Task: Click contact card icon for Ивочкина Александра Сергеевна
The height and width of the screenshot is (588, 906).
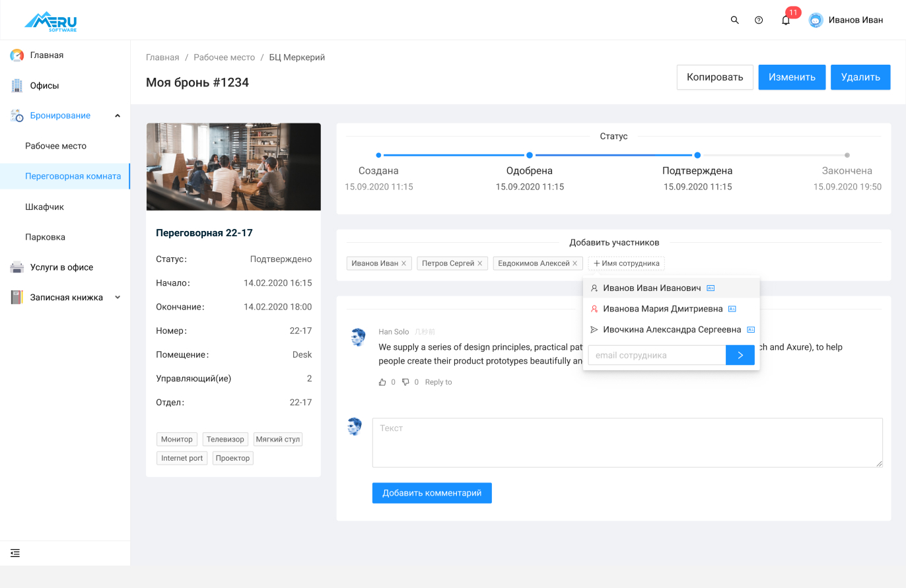Action: coord(751,329)
